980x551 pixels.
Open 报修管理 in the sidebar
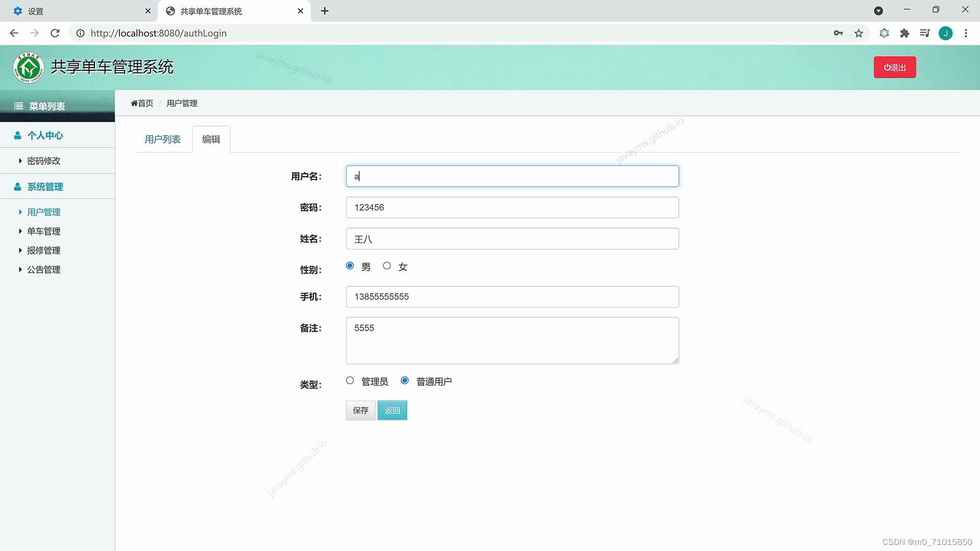click(43, 251)
